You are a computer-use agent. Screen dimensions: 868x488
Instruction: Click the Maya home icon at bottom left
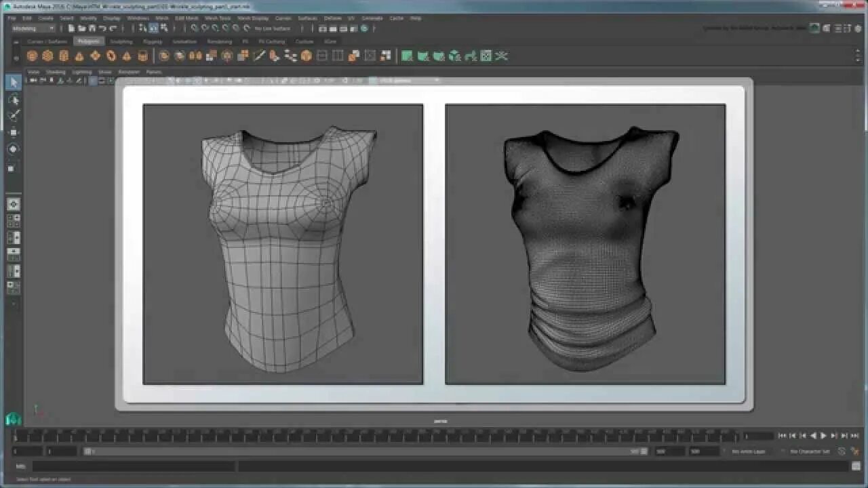pos(13,420)
